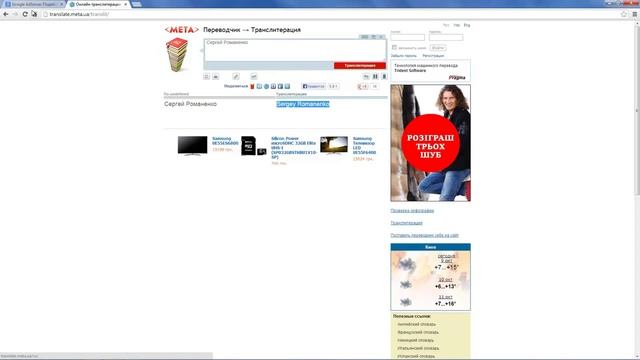The image size is (640, 360).
Task: Open the first link below the ad banner
Action: coord(412,211)
